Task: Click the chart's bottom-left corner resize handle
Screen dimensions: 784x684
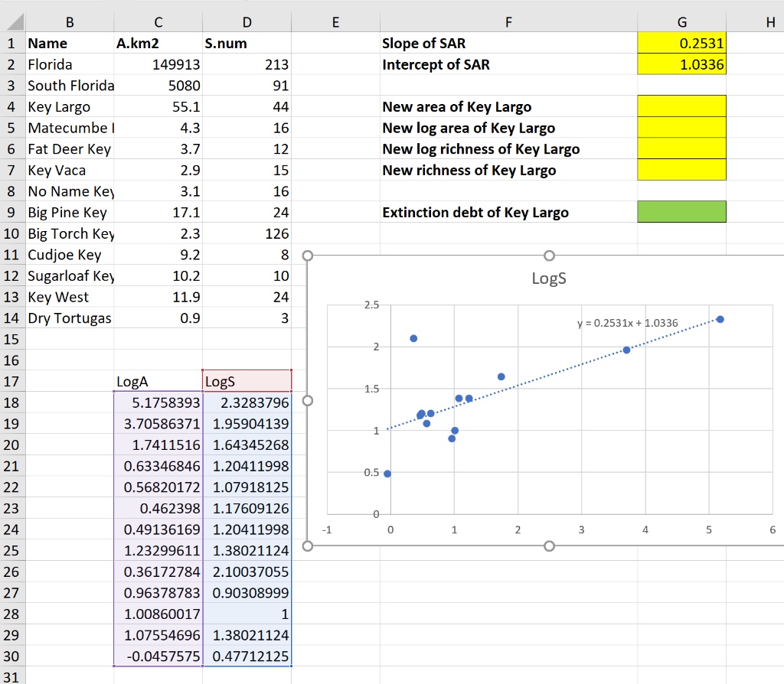Action: (x=308, y=546)
